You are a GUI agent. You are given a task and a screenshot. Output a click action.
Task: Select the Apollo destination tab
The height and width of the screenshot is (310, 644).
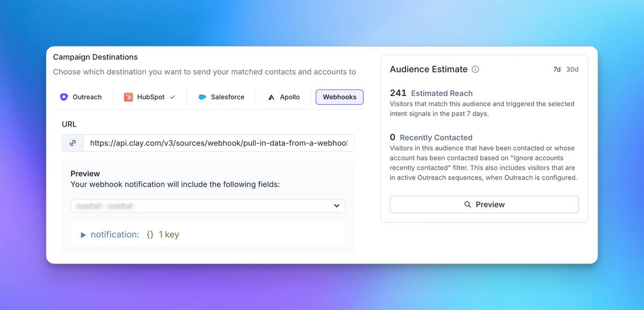(283, 97)
